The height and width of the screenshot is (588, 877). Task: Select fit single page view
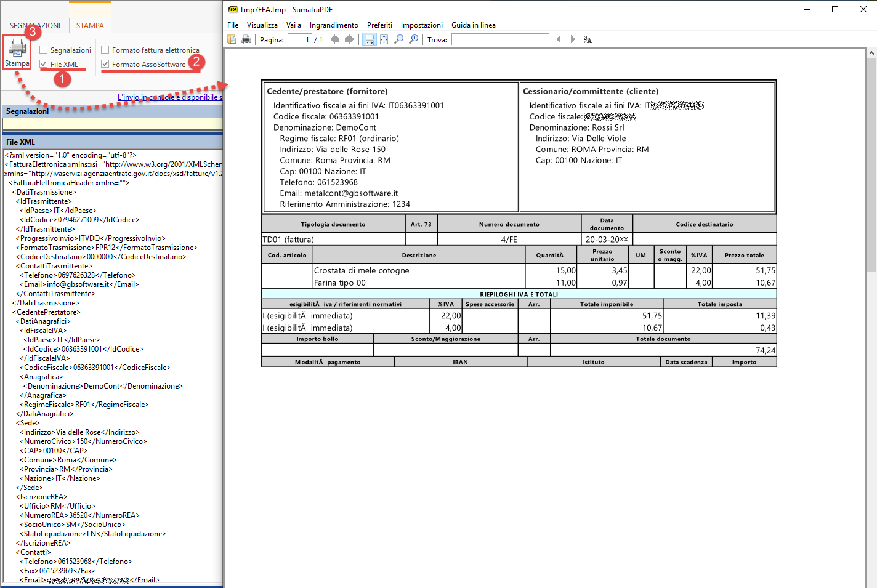click(x=384, y=39)
